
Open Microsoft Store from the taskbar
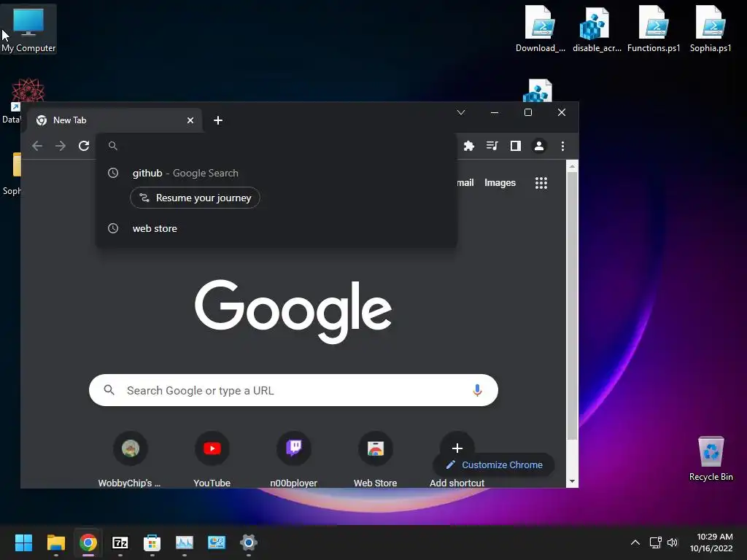[x=152, y=542]
